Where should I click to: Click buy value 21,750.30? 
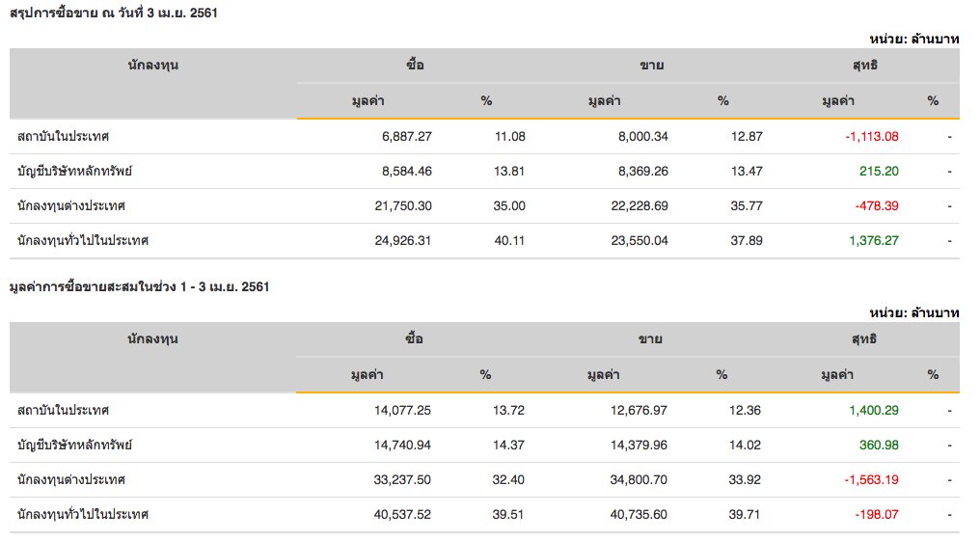(403, 206)
